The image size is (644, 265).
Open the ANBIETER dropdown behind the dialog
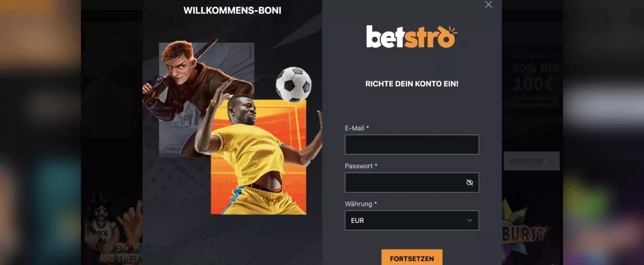coord(531,161)
